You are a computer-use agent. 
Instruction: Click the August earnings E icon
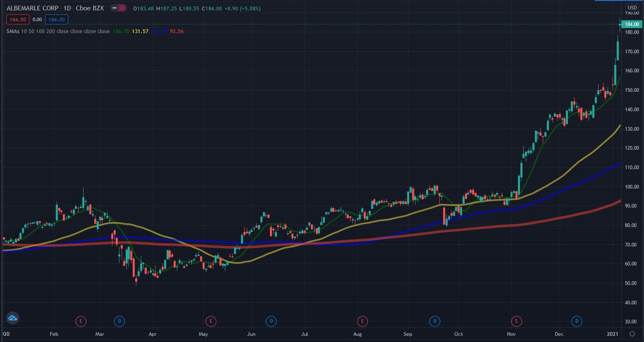(x=363, y=321)
